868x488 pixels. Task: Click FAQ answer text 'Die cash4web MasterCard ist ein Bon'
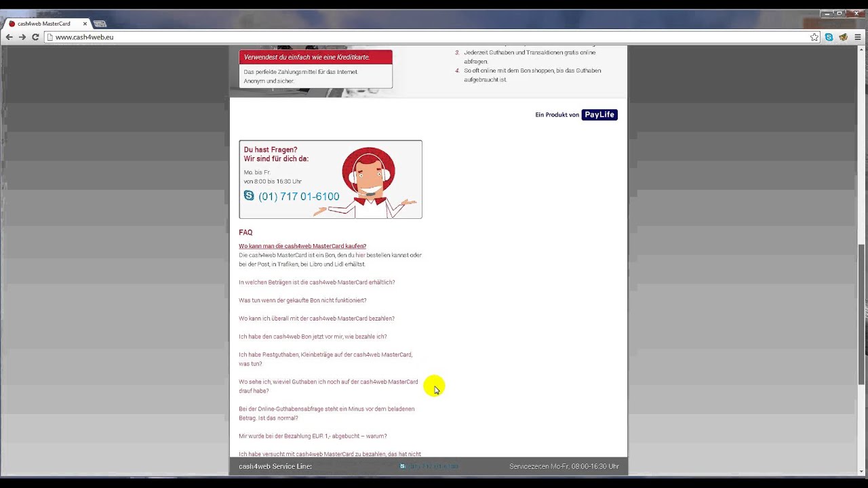(x=330, y=260)
